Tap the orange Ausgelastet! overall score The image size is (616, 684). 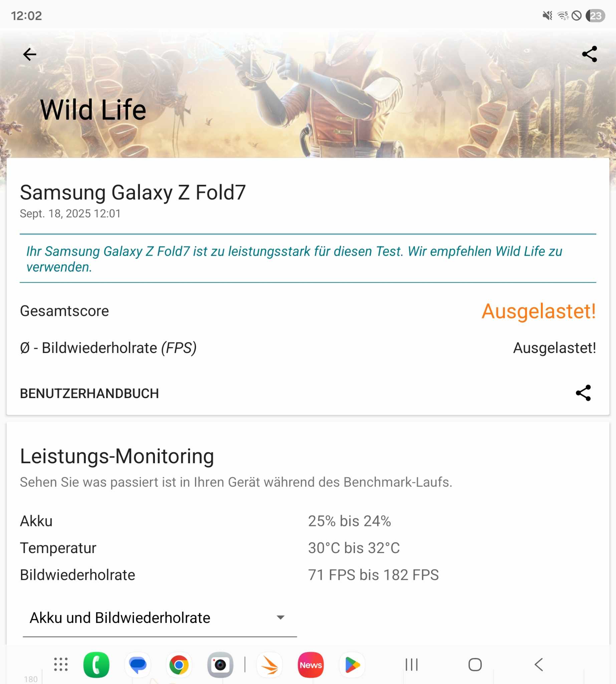point(539,311)
